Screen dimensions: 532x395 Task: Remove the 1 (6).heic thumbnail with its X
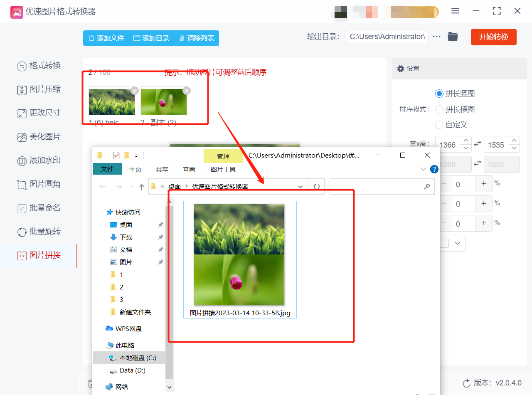tap(134, 90)
